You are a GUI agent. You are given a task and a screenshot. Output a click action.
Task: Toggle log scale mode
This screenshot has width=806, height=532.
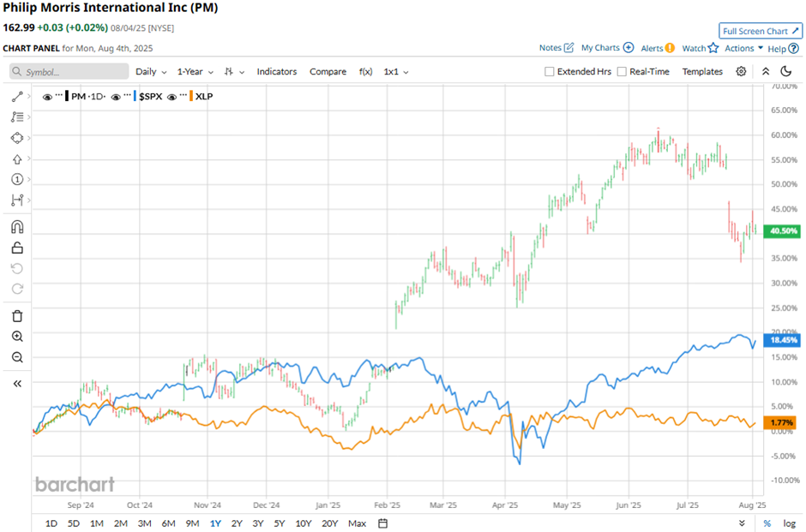789,523
